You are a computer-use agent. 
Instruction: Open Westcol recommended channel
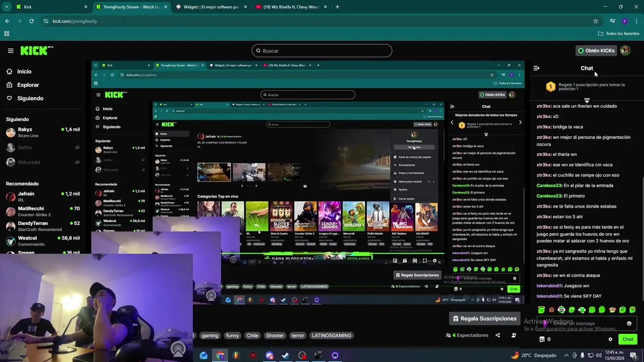43,241
